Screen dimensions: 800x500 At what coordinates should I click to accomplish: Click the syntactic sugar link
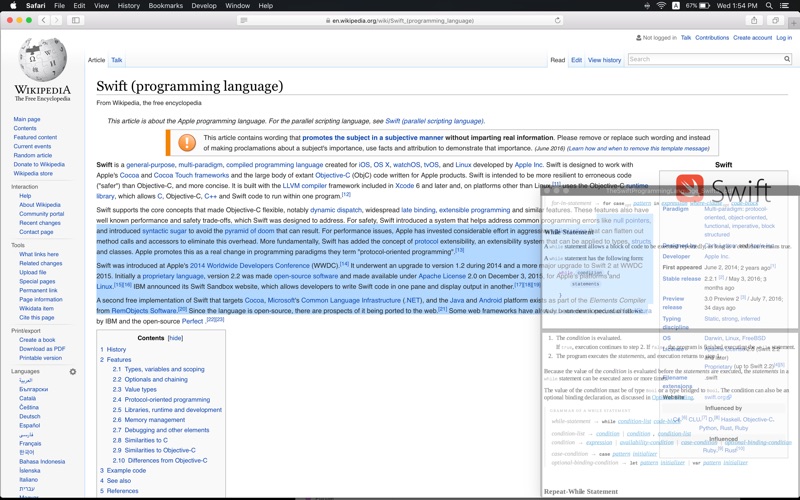click(164, 231)
